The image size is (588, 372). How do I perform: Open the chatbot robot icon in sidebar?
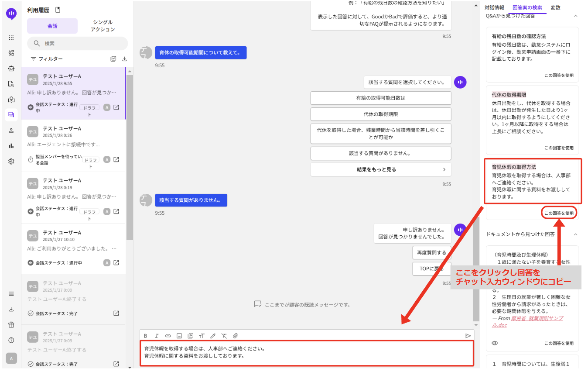click(11, 69)
